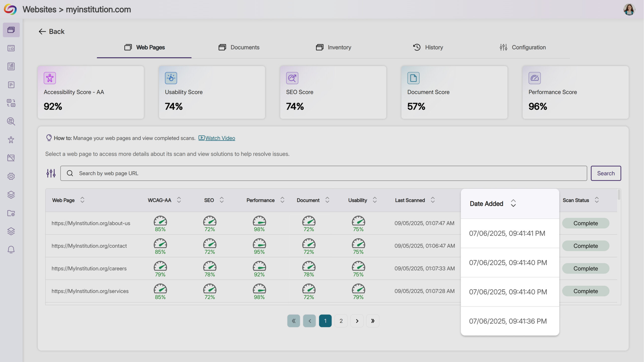Jump to last page double arrow
This screenshot has width=644, height=362.
pyautogui.click(x=373, y=321)
